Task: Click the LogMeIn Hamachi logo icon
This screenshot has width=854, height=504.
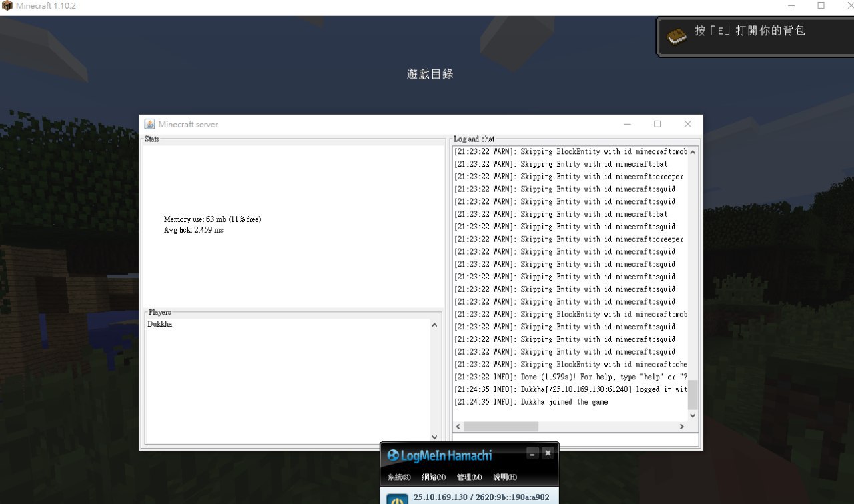Action: tap(393, 455)
